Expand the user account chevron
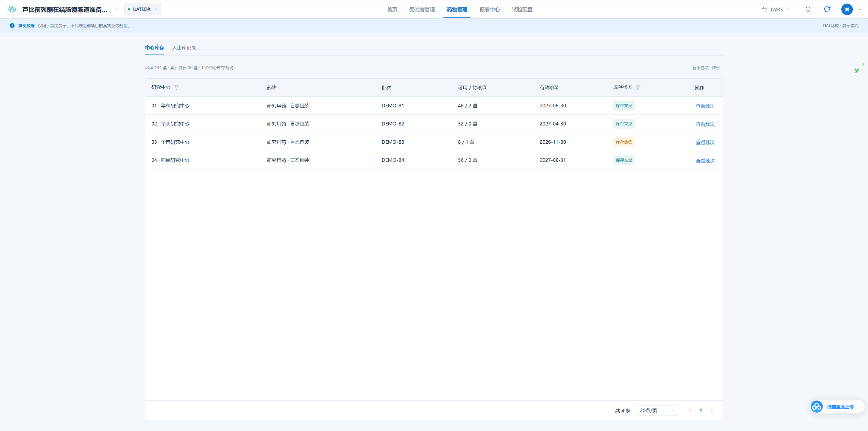The height and width of the screenshot is (431, 868). pos(860,9)
